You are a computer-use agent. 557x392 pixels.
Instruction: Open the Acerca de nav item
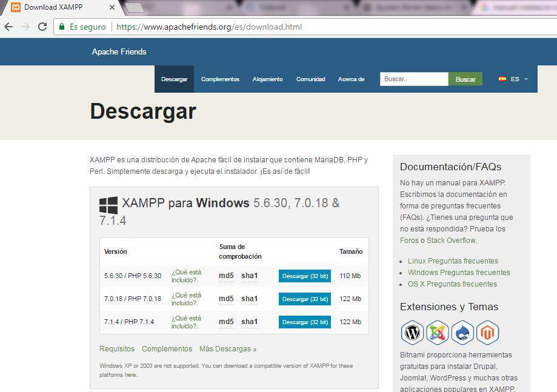[351, 79]
